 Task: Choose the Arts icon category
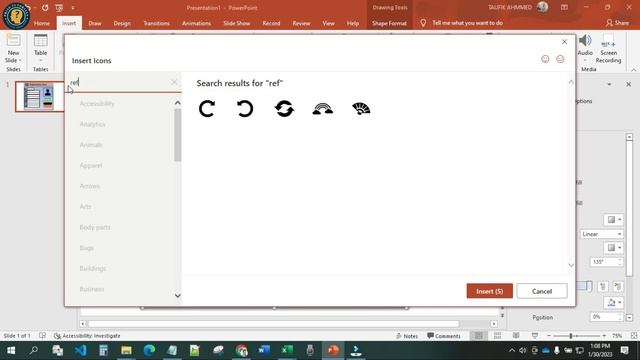point(85,207)
